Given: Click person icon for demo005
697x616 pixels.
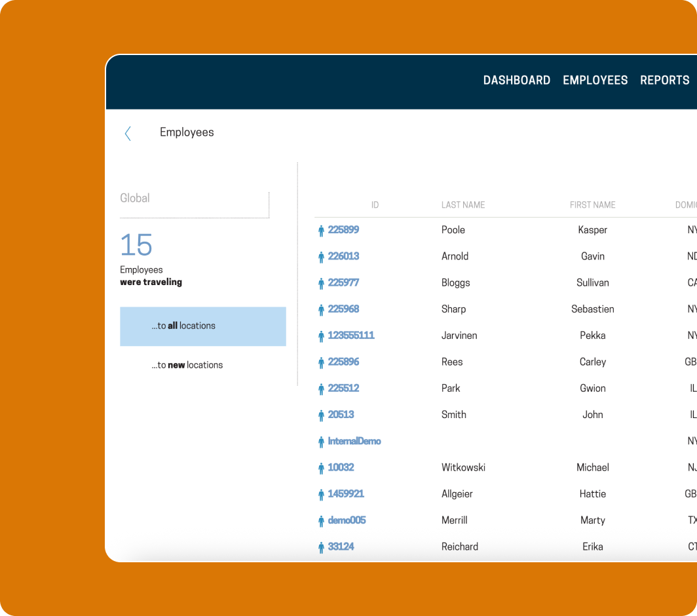Looking at the screenshot, I should pyautogui.click(x=321, y=521).
